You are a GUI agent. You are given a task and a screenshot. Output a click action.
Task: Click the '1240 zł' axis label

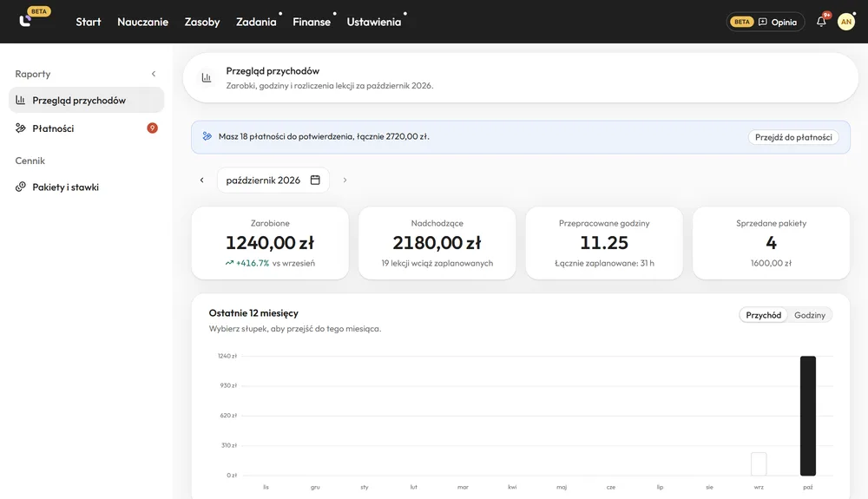[x=227, y=356]
